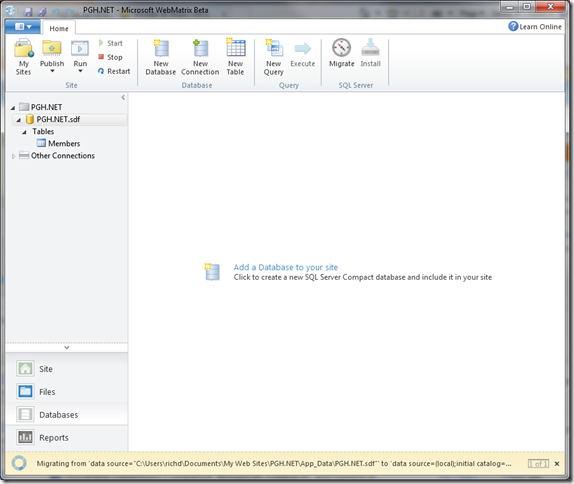This screenshot has height=484, width=574.
Task: Switch to the Databases workspace
Action: [67, 414]
